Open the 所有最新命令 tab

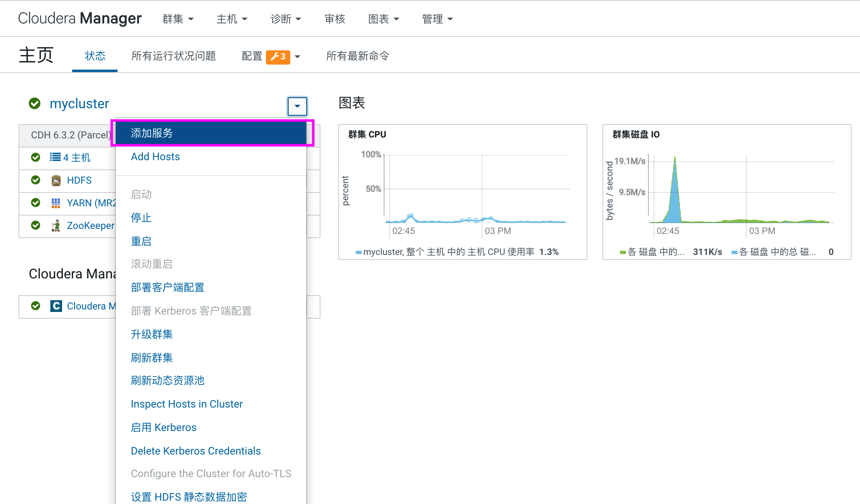357,56
